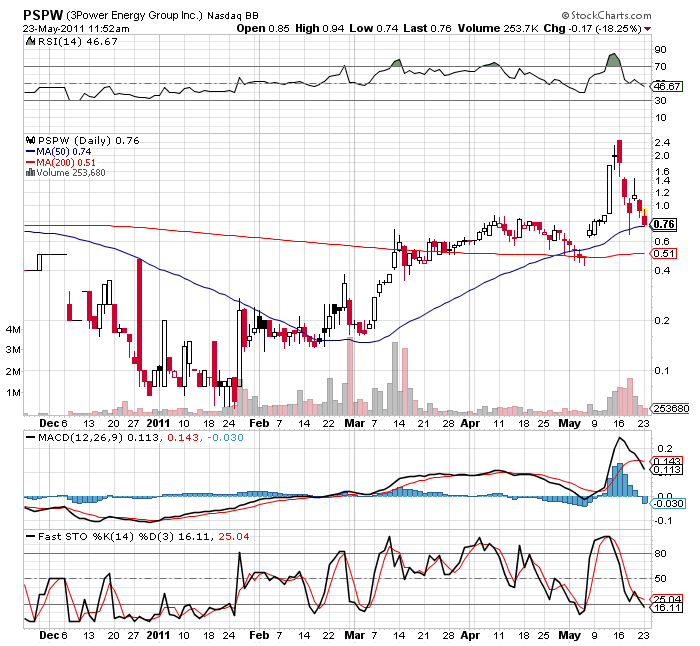Click the 80 stochastic level label

(660, 554)
